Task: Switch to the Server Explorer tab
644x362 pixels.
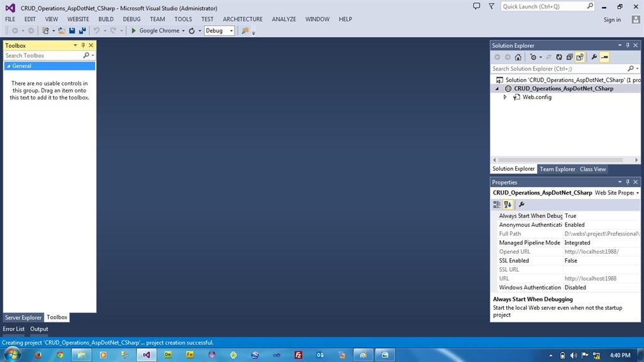Action: 23,317
